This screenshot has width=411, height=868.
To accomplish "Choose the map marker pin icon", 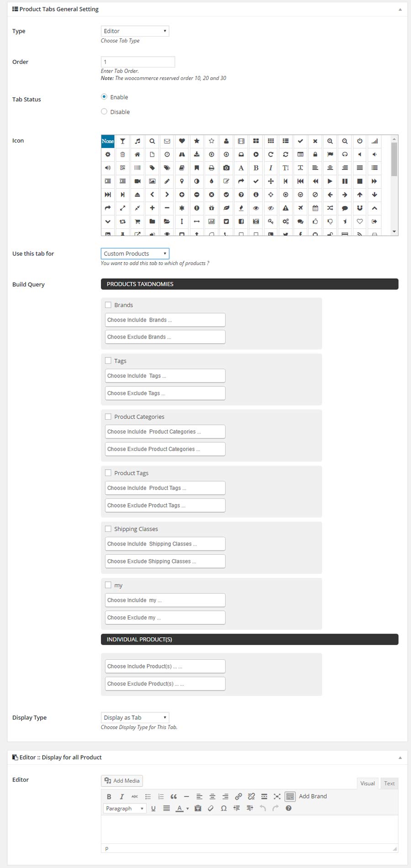I will coord(182,181).
